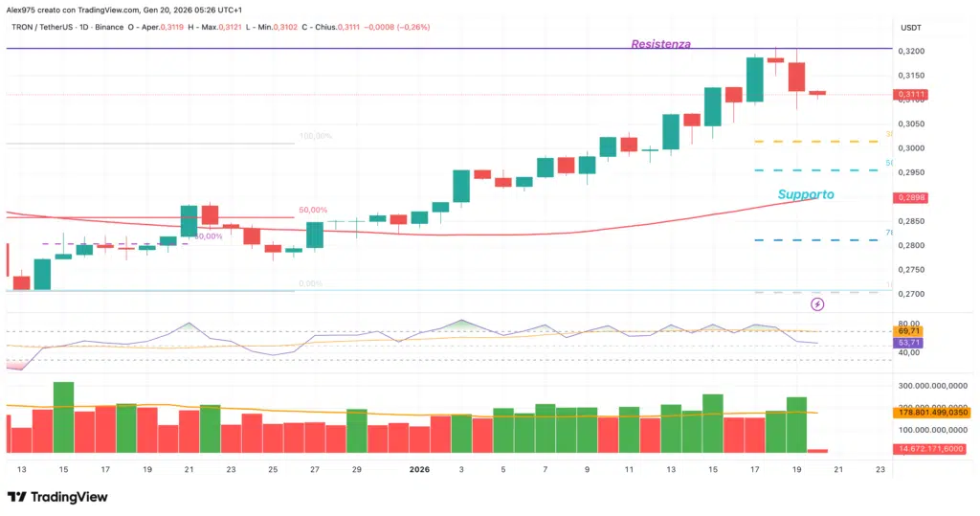Image resolution: width=980 pixels, height=516 pixels.
Task: Click the 100,00% Fibonacci level label
Action: pos(315,136)
